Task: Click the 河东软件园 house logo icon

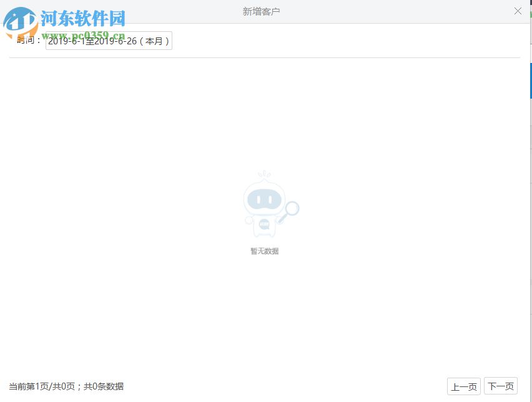Action: pyautogui.click(x=19, y=19)
